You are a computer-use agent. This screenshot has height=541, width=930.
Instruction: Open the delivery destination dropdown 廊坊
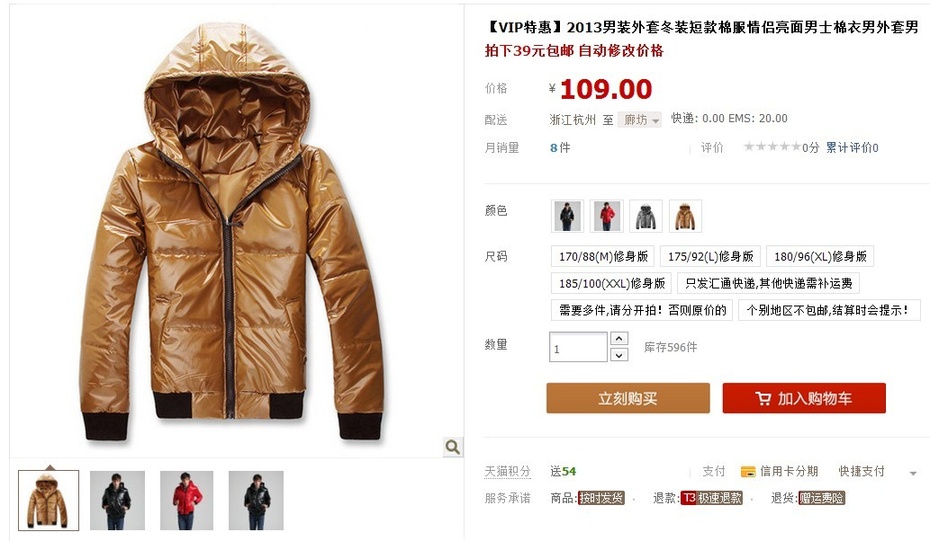point(640,120)
